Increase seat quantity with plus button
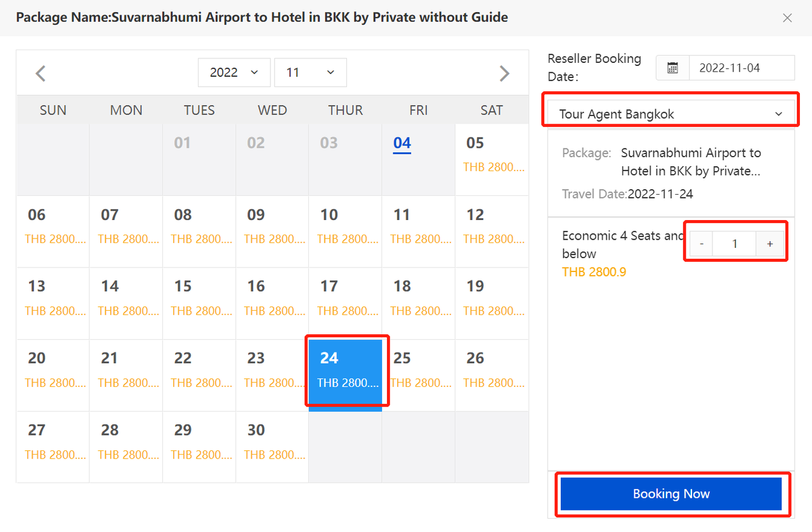 pos(770,243)
